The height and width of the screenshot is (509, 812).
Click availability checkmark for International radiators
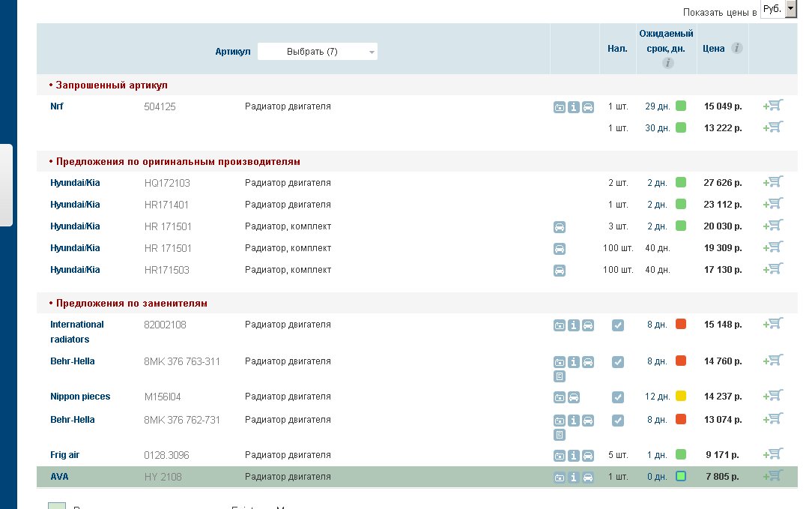[x=618, y=325]
